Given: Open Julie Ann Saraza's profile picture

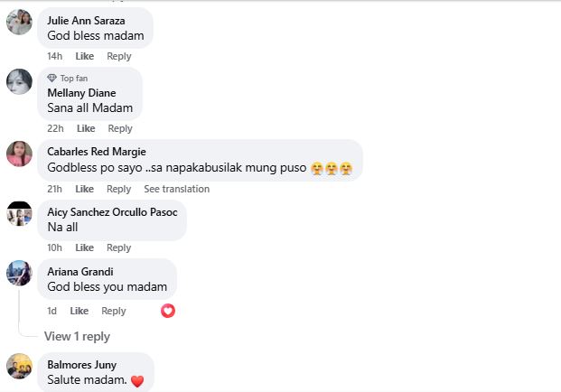Looking at the screenshot, I should coord(19,22).
